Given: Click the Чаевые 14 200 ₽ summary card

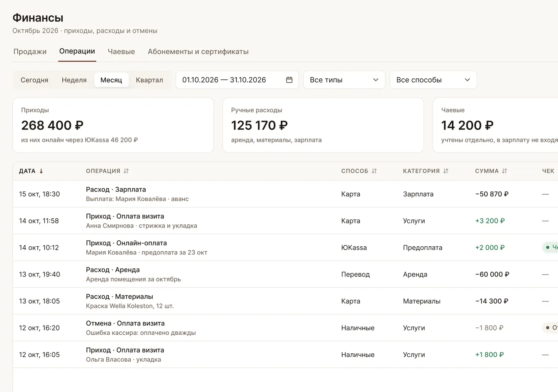Looking at the screenshot, I should (x=495, y=125).
